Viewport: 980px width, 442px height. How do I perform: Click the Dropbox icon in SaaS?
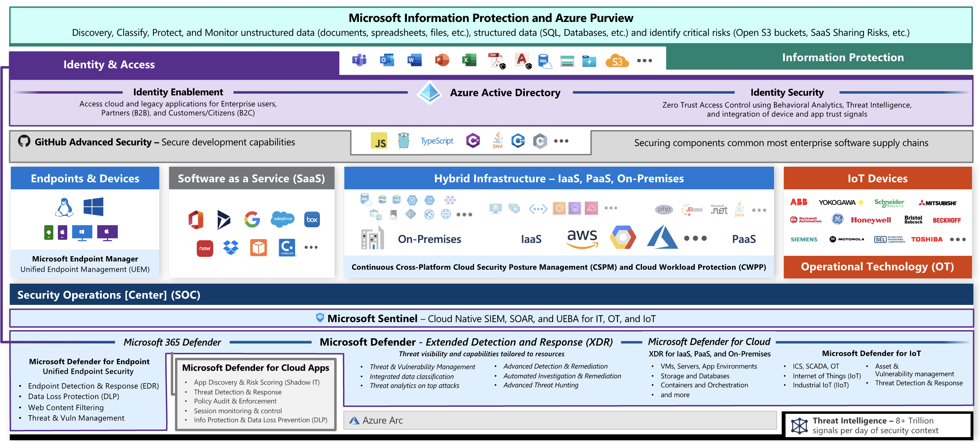click(x=231, y=248)
